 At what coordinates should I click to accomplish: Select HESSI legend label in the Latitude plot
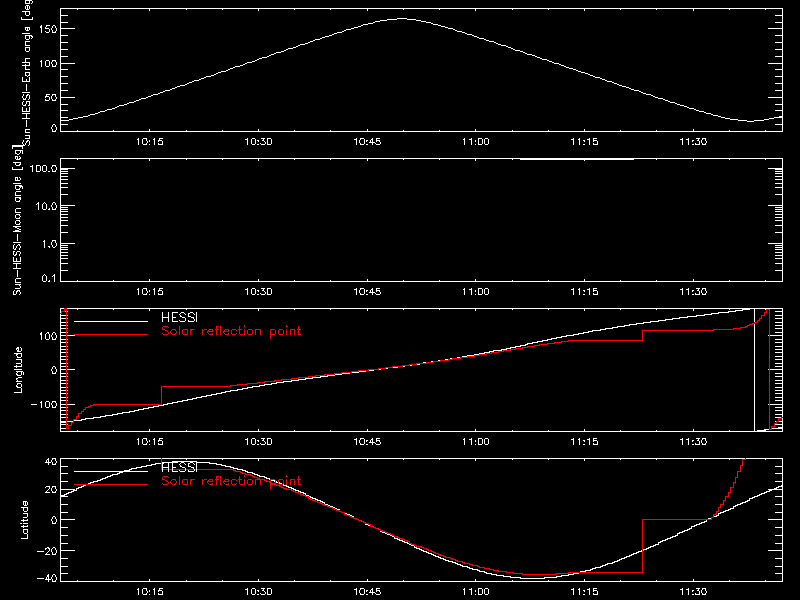tap(179, 467)
